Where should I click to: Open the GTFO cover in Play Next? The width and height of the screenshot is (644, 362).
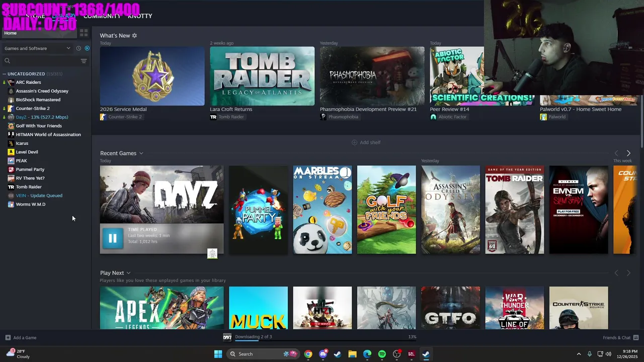[x=450, y=308]
